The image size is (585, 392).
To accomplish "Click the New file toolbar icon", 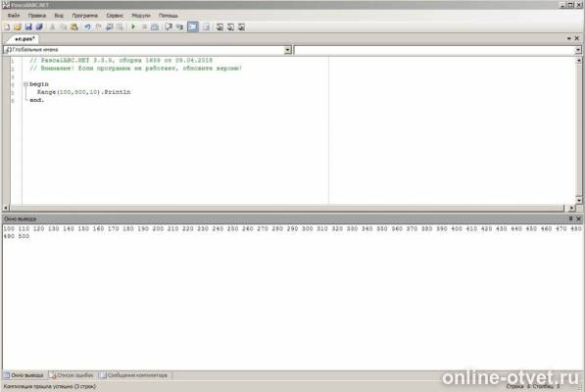I will (x=7, y=26).
